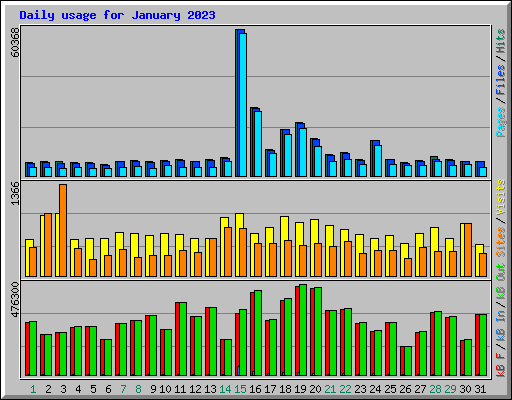
Task: Click day 11 on the x-axis
Action: coord(180,389)
